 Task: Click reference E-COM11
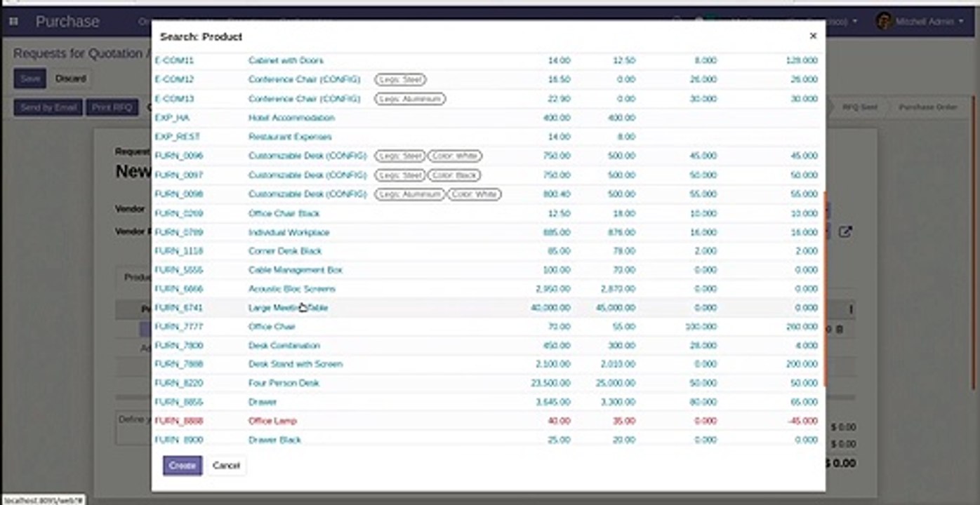coord(174,61)
